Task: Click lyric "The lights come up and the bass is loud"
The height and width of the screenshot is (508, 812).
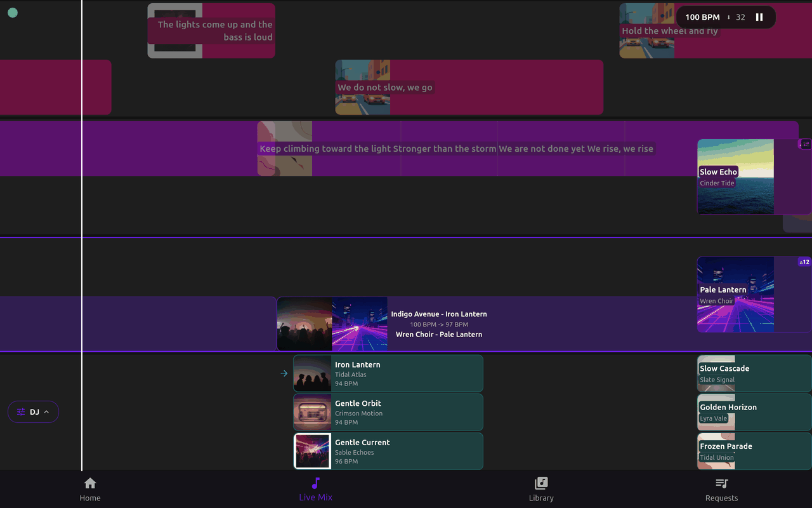Action: (x=215, y=31)
